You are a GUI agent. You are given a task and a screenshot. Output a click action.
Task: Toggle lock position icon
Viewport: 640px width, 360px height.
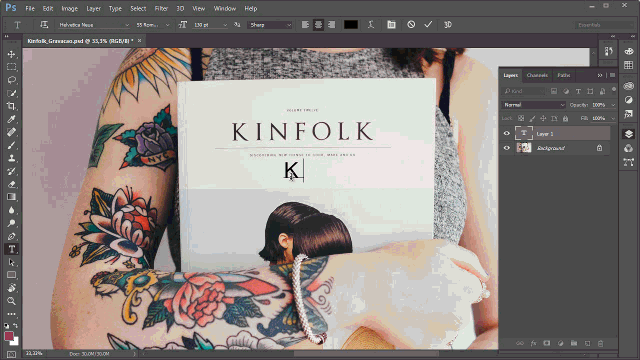pyautogui.click(x=543, y=118)
